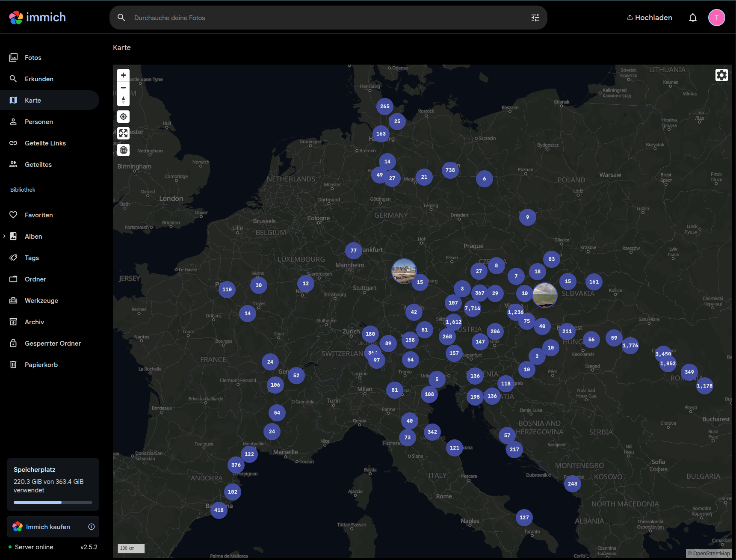The height and width of the screenshot is (560, 736).
Task: Toggle the globe projection button
Action: click(x=123, y=150)
